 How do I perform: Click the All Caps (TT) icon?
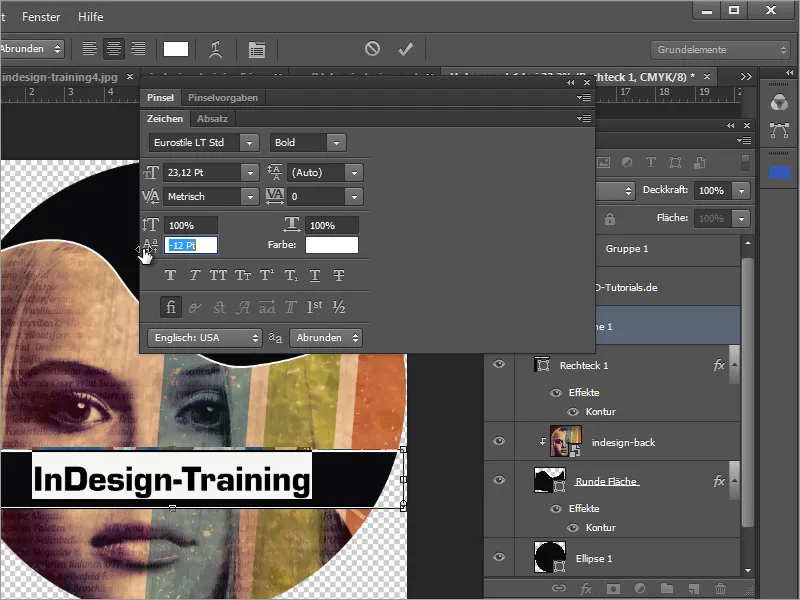click(218, 276)
